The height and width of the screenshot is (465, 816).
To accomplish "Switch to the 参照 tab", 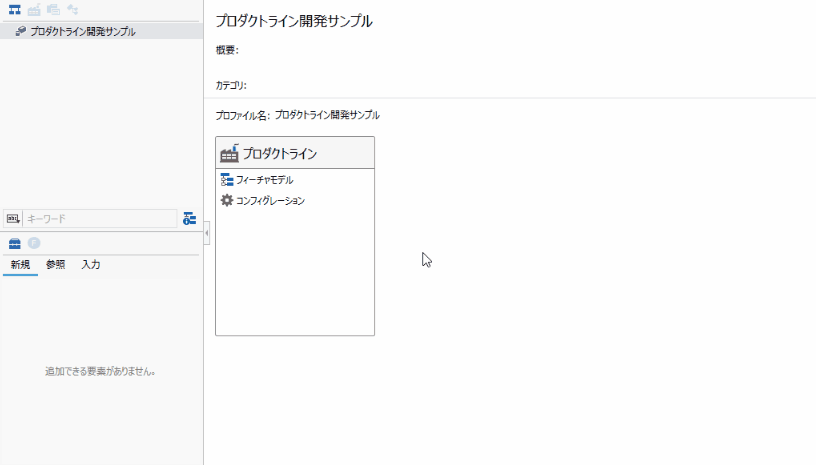I will click(x=55, y=265).
